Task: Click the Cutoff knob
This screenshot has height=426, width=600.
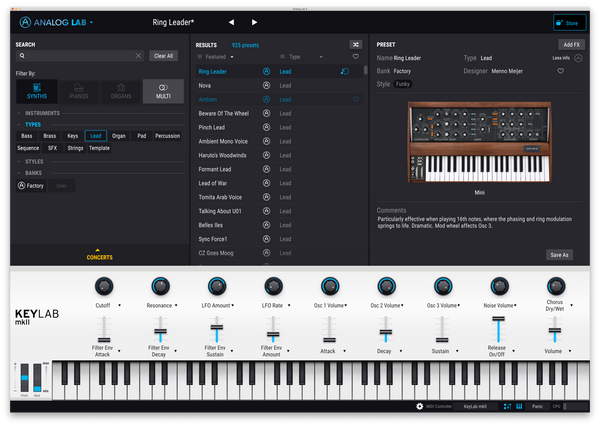Action: pos(103,286)
